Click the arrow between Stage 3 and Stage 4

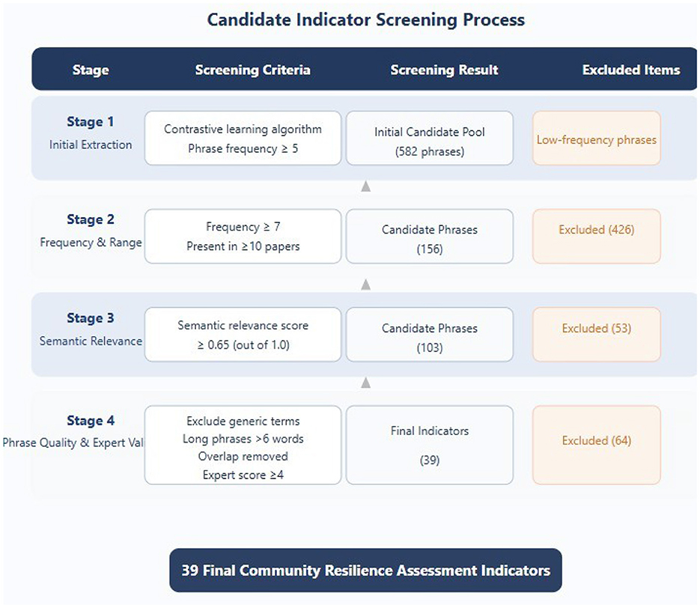[x=365, y=383]
